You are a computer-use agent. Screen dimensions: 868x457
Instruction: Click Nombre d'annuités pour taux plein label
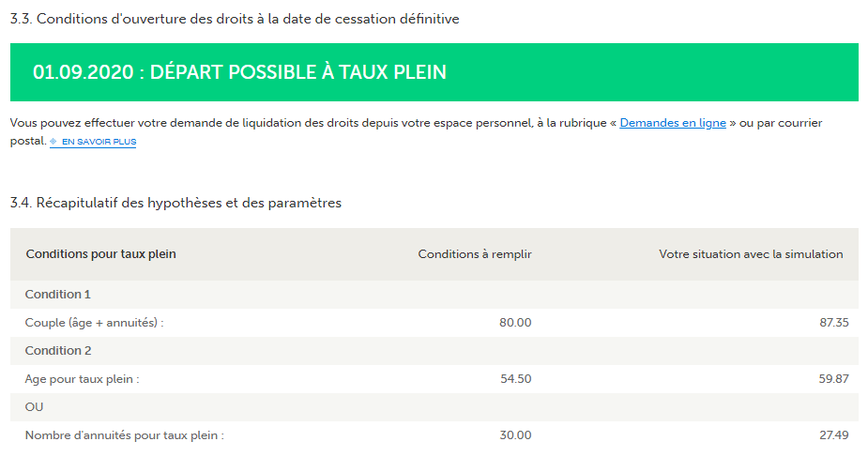pos(125,435)
